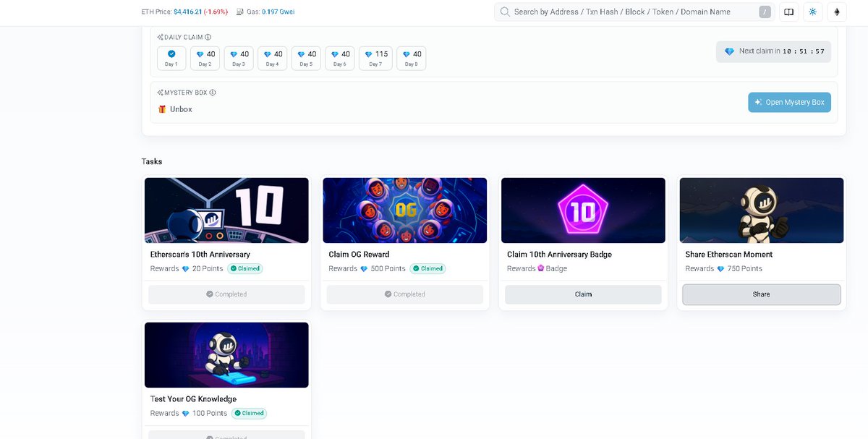The width and height of the screenshot is (868, 439).
Task: Open the book reader icon button
Action: [789, 12]
